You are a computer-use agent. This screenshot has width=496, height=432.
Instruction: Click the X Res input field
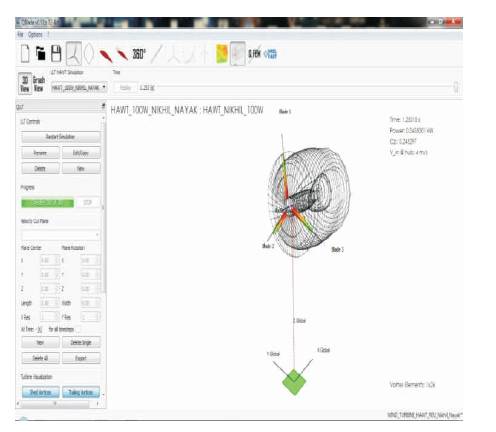pyautogui.click(x=50, y=317)
